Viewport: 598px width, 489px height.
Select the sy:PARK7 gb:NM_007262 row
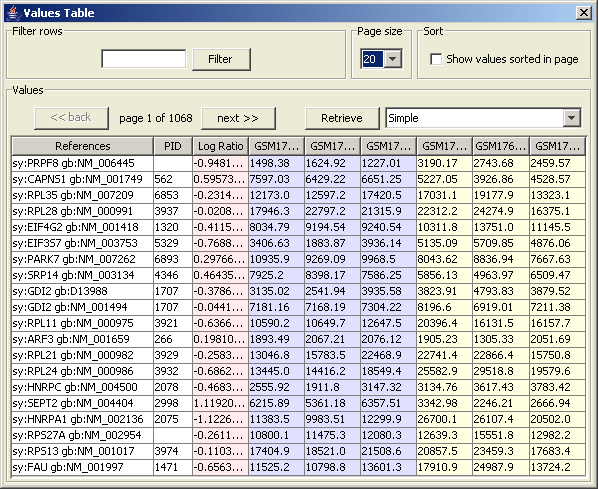click(x=299, y=259)
